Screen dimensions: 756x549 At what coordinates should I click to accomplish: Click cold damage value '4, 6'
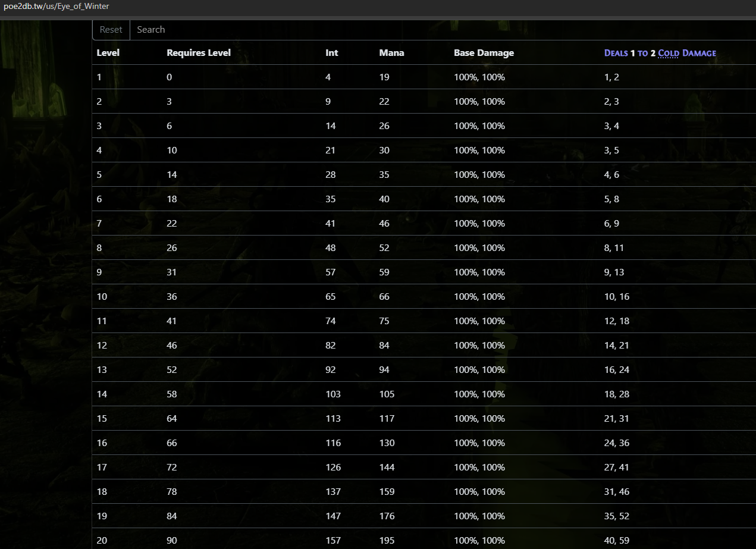(x=611, y=175)
